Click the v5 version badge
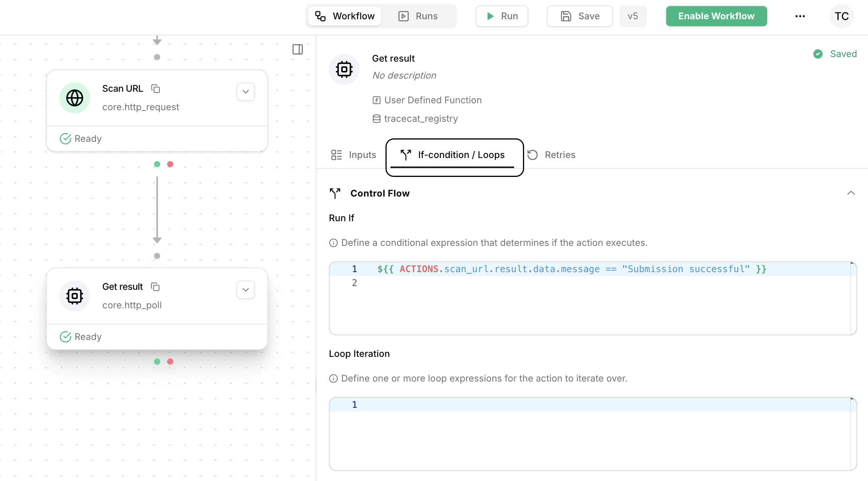The height and width of the screenshot is (481, 868). coord(633,16)
